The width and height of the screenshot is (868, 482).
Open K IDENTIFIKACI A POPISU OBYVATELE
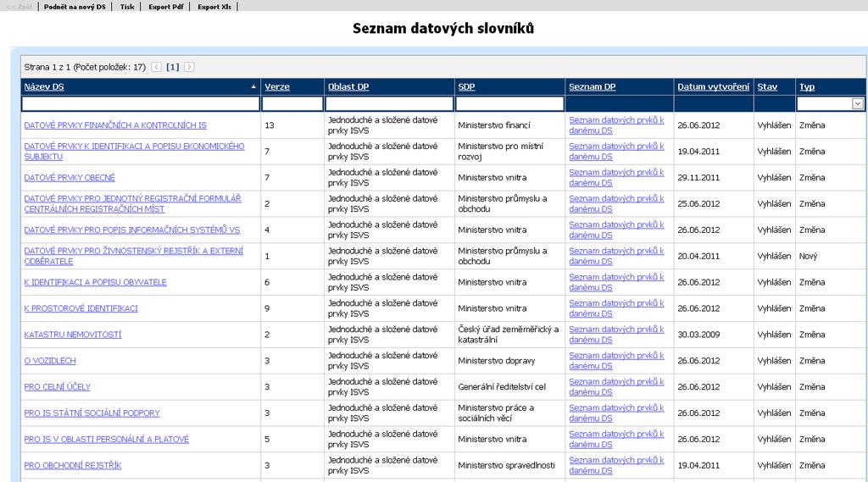tap(95, 282)
